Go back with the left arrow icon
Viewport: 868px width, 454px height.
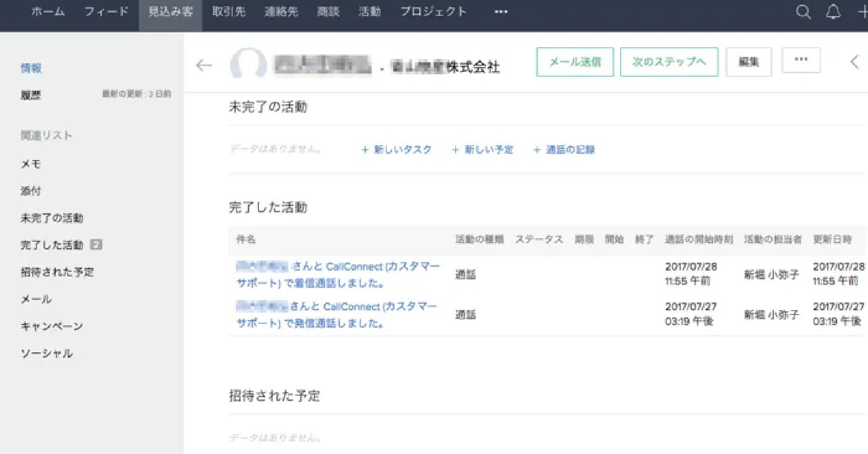pyautogui.click(x=204, y=65)
